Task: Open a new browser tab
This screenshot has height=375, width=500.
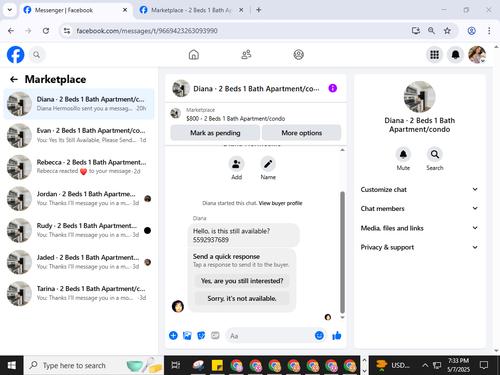Action: [x=259, y=10]
